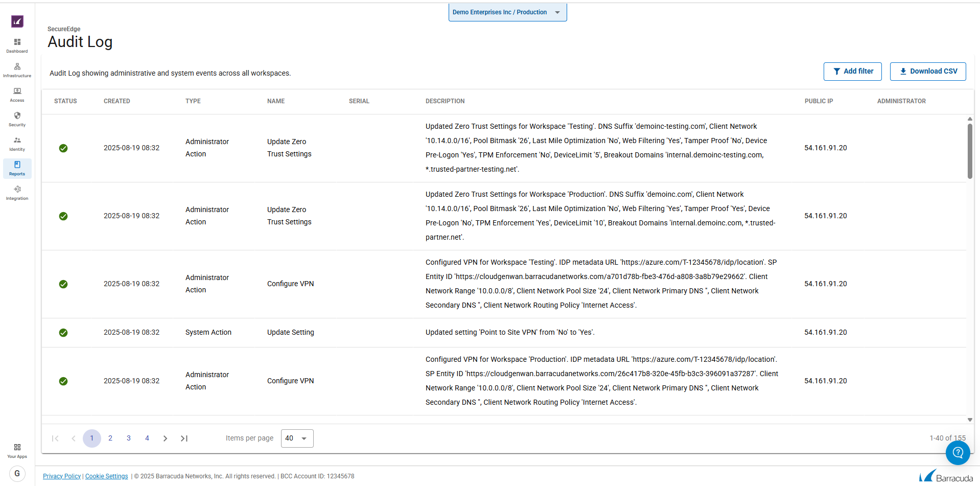Select the Access sidebar icon

pos(17,94)
